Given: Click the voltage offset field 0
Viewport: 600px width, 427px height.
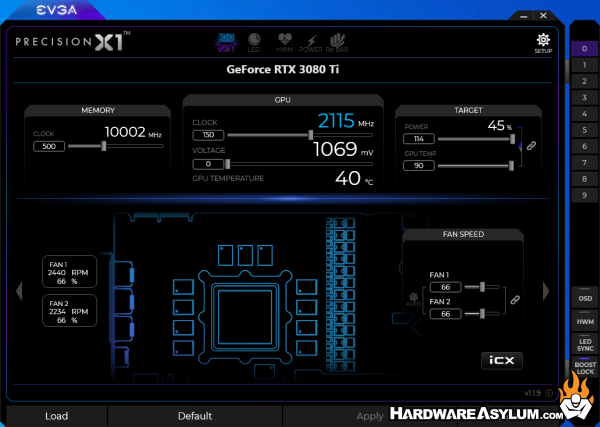Looking at the screenshot, I should (208, 164).
